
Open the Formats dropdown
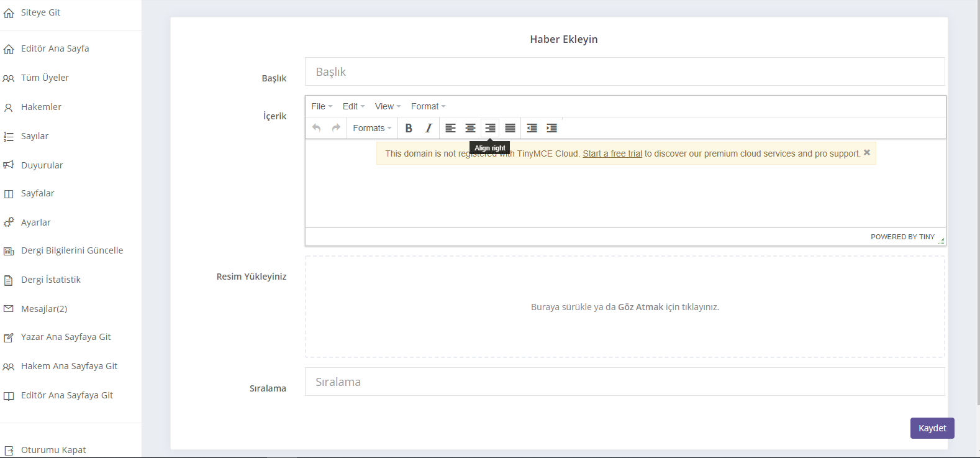(372, 128)
